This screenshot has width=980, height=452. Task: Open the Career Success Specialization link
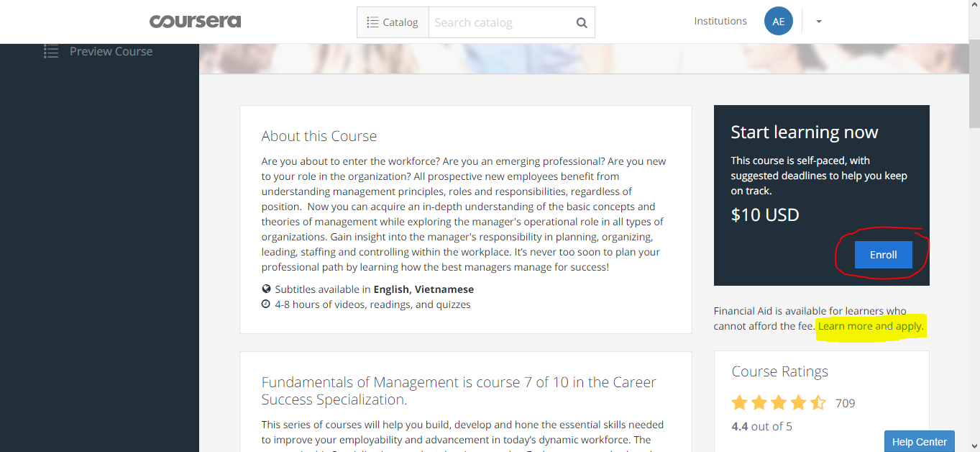click(x=459, y=390)
